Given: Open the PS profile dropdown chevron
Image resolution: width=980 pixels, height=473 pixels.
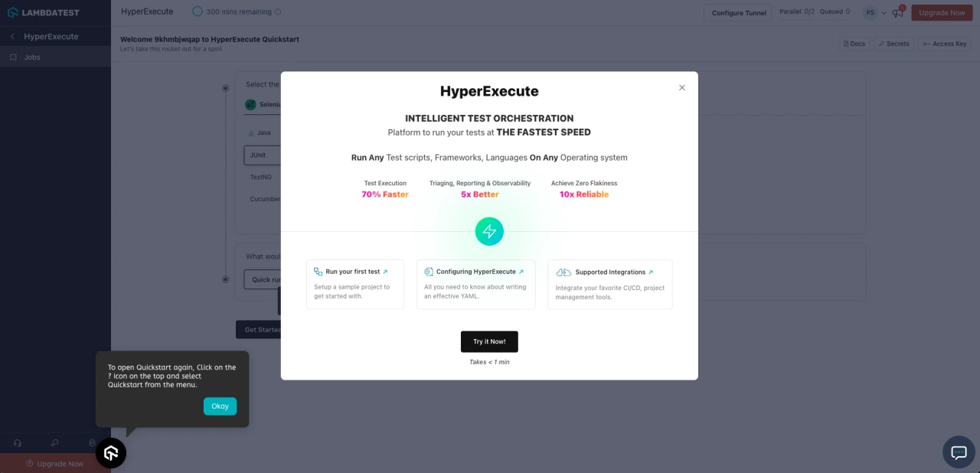Looking at the screenshot, I should tap(884, 12).
